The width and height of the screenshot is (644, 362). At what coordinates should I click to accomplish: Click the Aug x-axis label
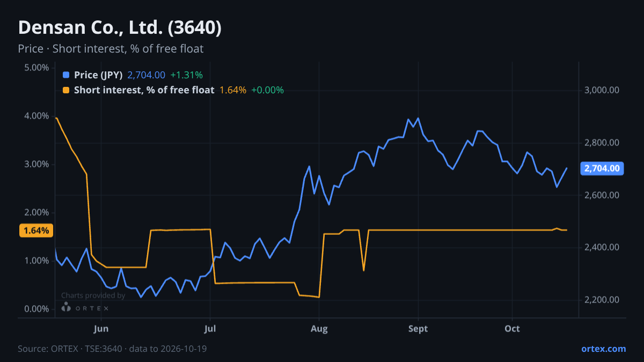319,329
